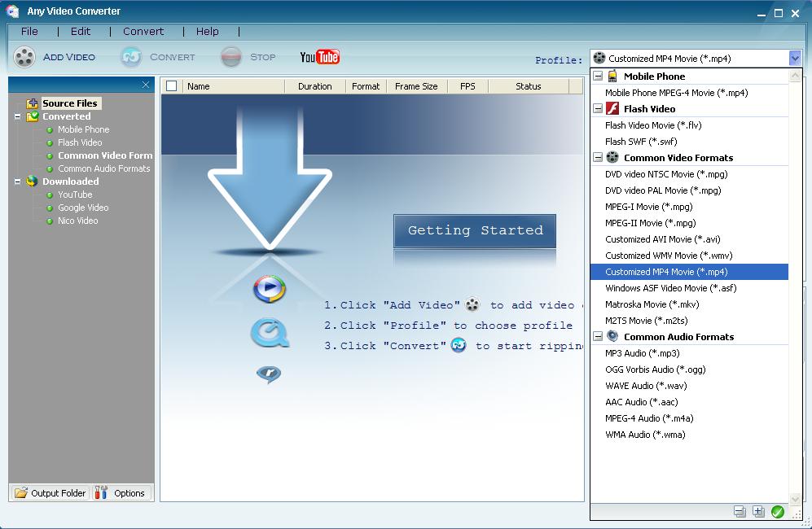Click the Common Video Formats reel icon
Image resolution: width=812 pixels, height=529 pixels.
coord(612,157)
